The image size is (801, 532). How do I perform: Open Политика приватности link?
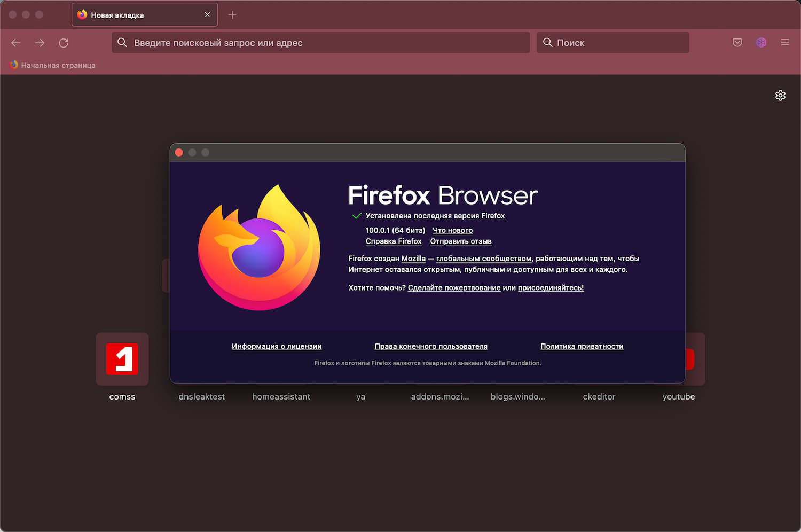coord(582,347)
